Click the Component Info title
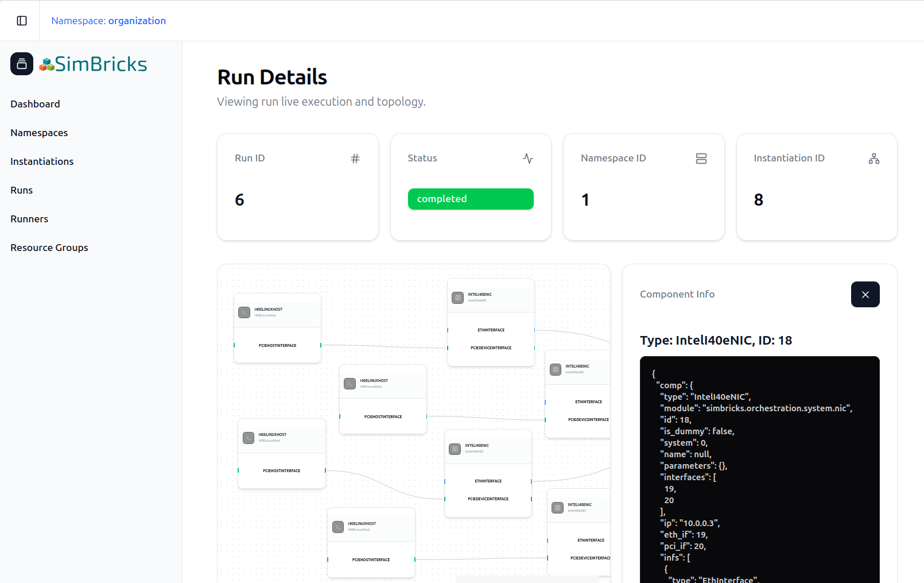Viewport: 924px width, 583px height. pos(677,294)
